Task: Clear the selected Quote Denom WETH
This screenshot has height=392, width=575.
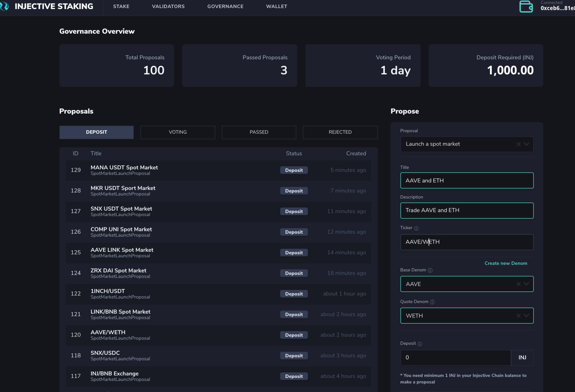Action: [519, 315]
